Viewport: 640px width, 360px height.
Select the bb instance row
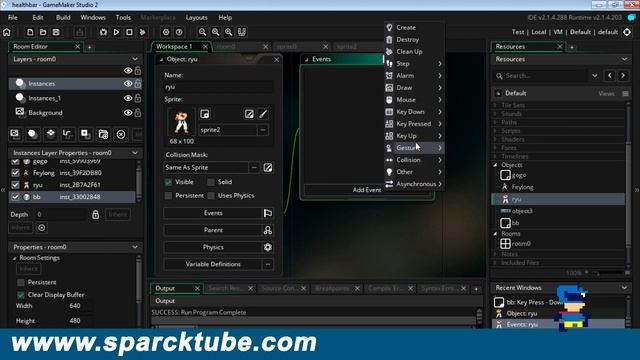coord(73,197)
